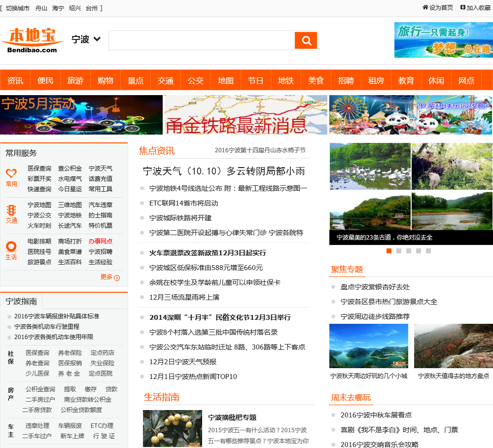This screenshot has height=448, width=493.
Task: Click the arrow circle beside 更多
Action: (x=117, y=278)
